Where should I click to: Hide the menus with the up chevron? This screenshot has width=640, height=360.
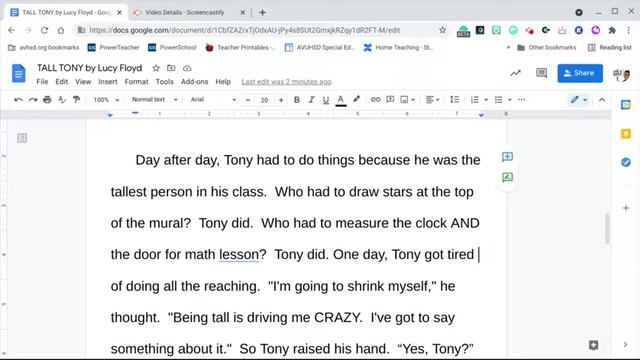pos(602,100)
